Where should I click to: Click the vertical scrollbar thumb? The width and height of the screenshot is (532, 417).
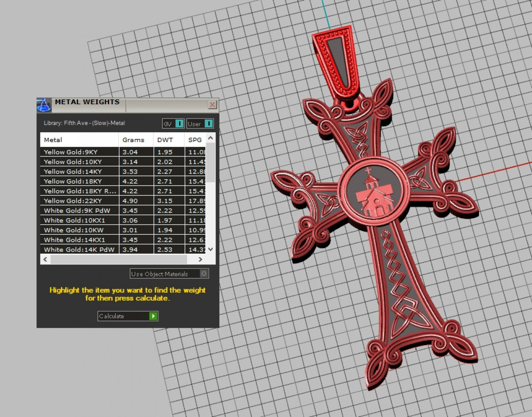[211, 162]
